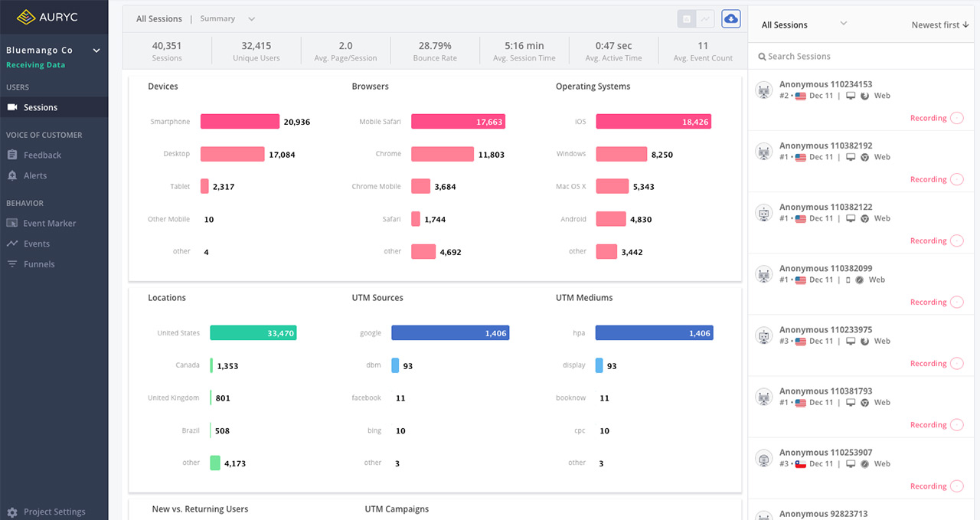Click the Project Settings gear icon
Image resolution: width=980 pixels, height=520 pixels.
[x=12, y=512]
